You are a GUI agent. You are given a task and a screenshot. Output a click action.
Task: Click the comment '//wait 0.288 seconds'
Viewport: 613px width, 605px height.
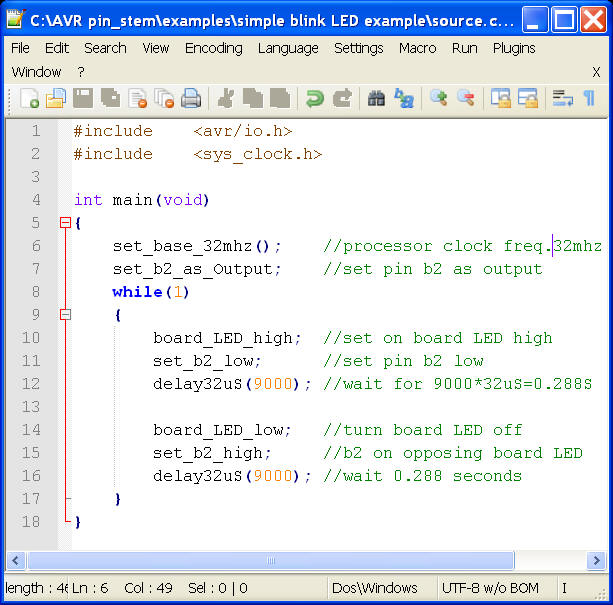[x=423, y=476]
